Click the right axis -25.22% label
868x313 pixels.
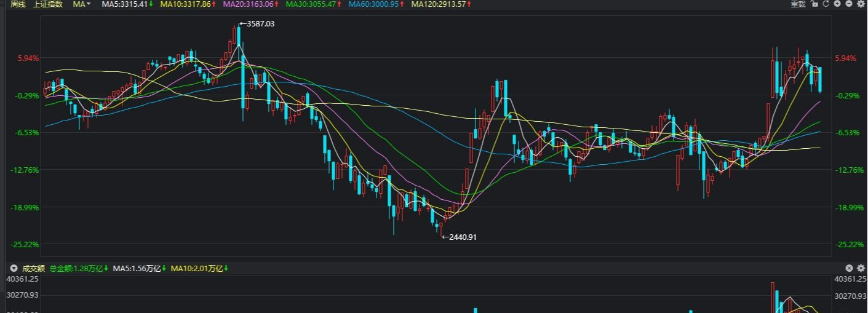tap(848, 245)
